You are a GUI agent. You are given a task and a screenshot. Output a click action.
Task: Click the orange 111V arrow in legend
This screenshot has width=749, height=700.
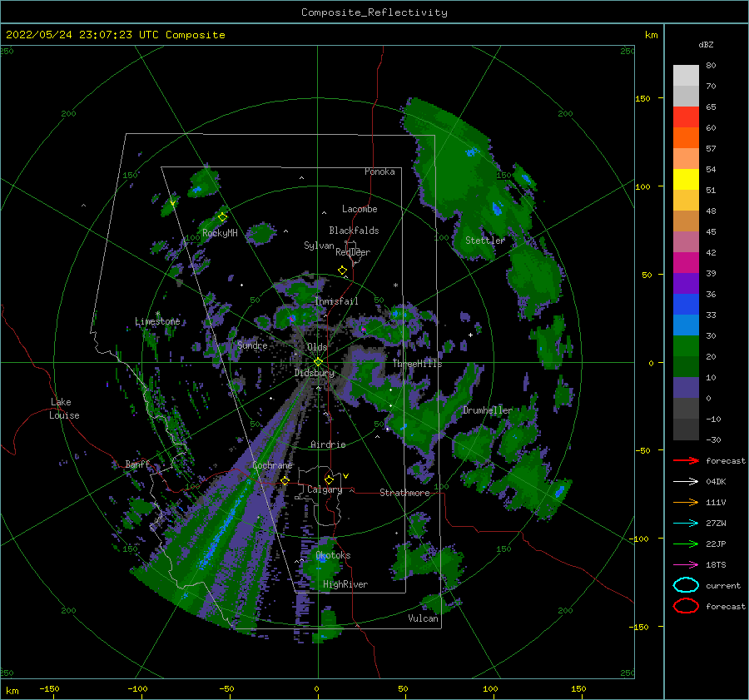click(686, 502)
